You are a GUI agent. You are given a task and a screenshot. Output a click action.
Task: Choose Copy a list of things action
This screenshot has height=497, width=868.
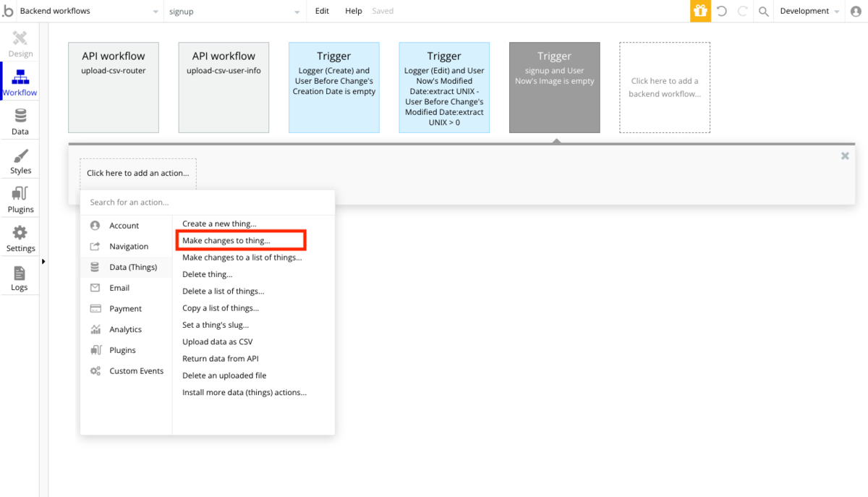(221, 308)
